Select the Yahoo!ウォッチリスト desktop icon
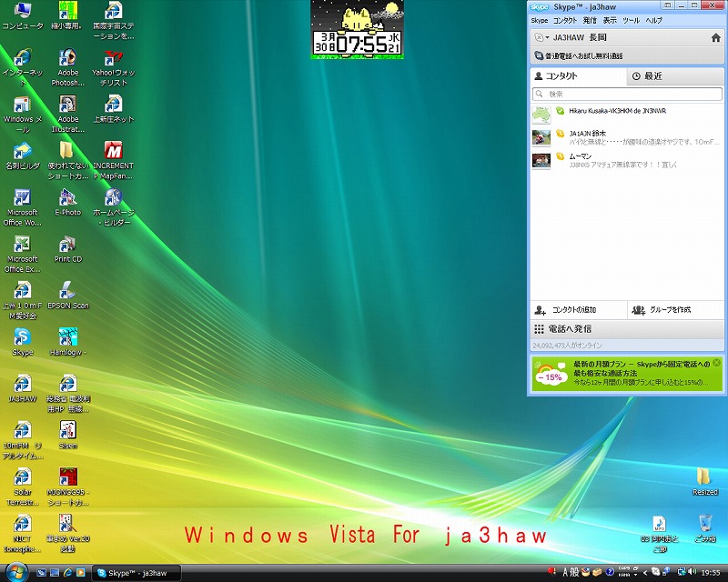 (113, 68)
